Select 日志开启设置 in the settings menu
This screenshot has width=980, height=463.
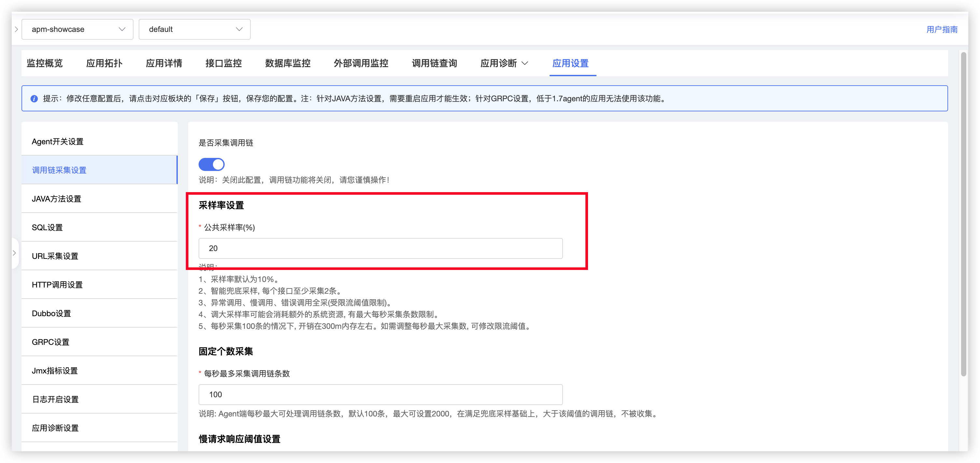(100, 400)
